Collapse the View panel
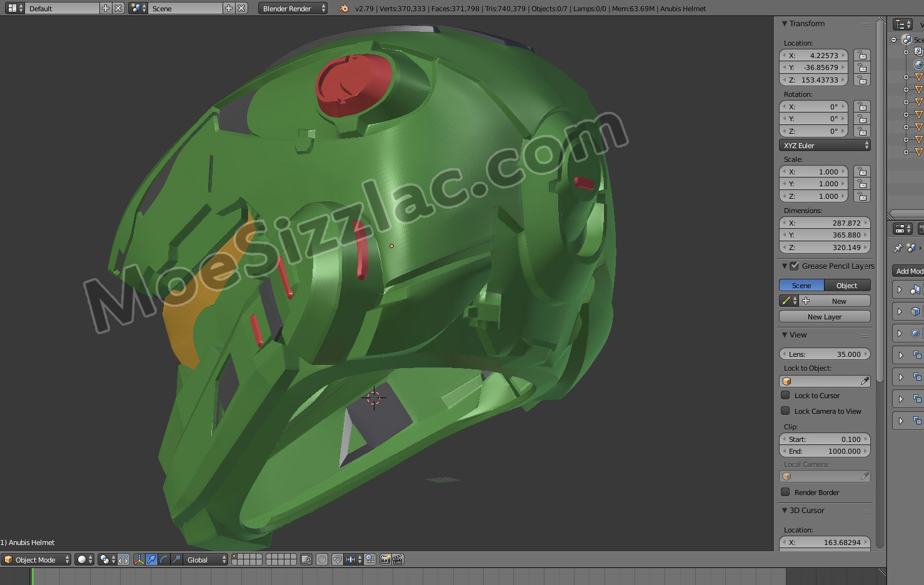924x585 pixels. (x=785, y=335)
